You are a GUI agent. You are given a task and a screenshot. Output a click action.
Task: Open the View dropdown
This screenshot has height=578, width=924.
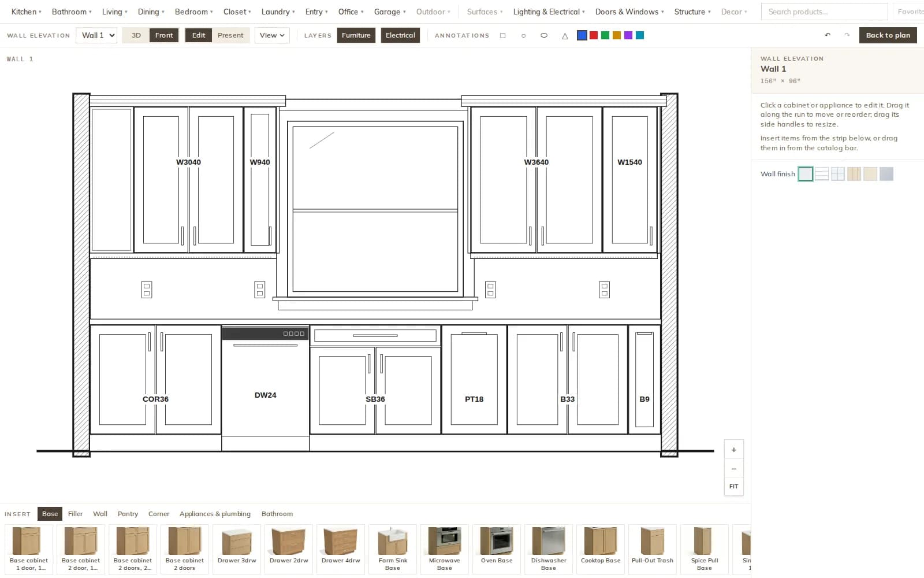(x=272, y=35)
